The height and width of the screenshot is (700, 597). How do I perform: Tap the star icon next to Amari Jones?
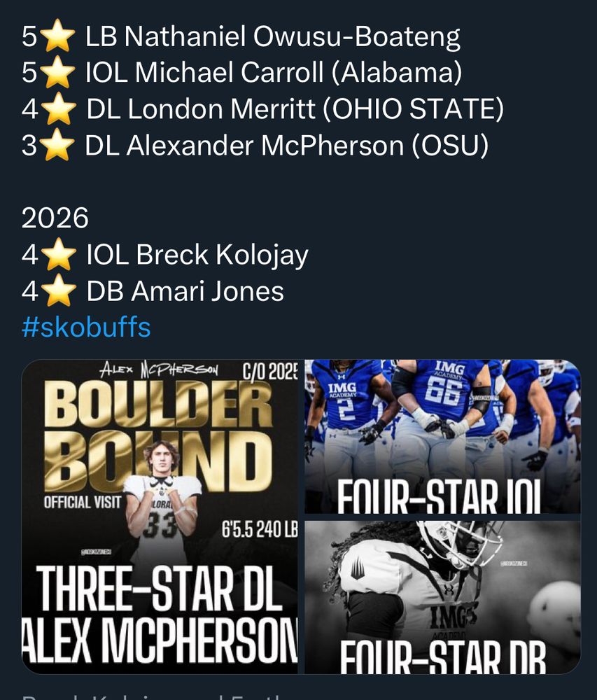tap(58, 290)
